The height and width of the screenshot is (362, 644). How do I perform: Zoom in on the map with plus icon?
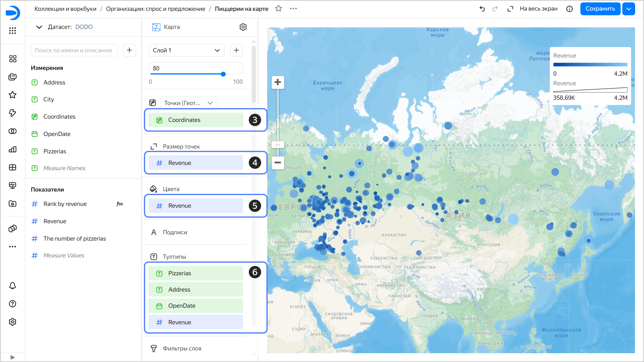point(277,82)
